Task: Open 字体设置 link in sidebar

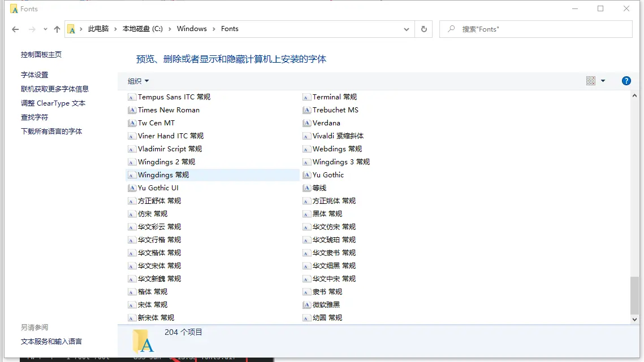Action: [34, 75]
